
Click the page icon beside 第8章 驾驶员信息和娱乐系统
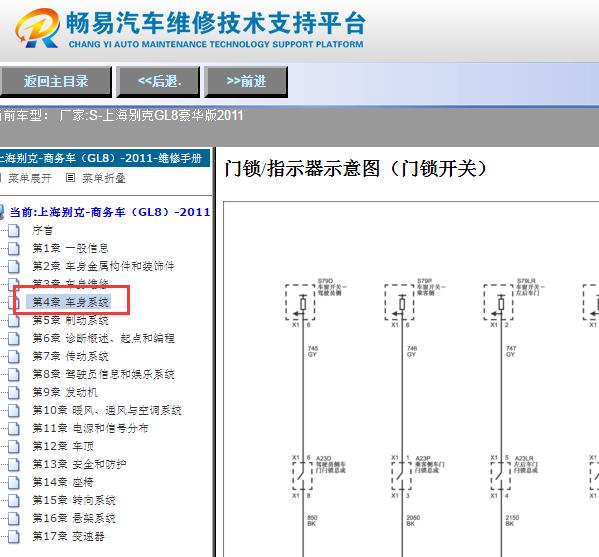click(x=14, y=374)
